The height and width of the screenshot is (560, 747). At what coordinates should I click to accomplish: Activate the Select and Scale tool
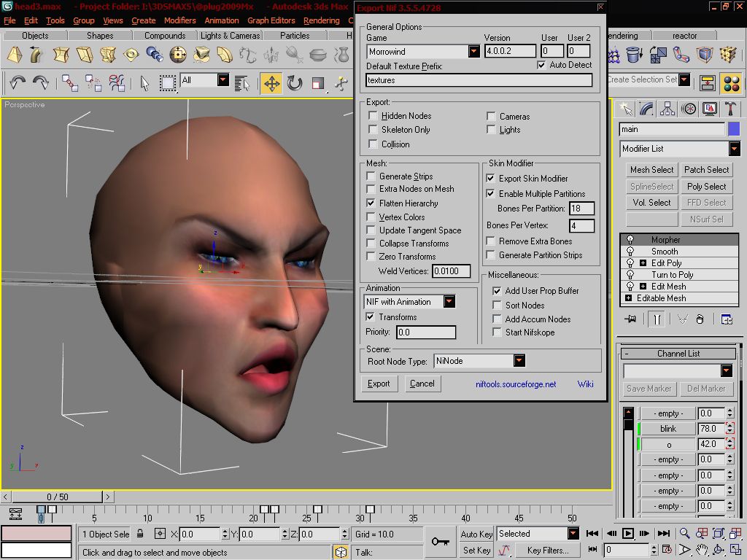pyautogui.click(x=317, y=83)
